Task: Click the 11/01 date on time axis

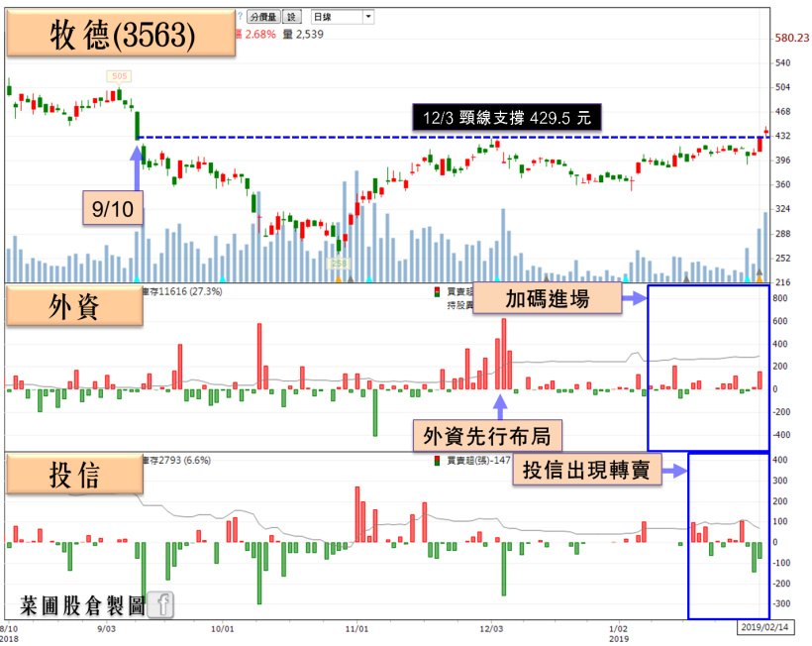Action: pyautogui.click(x=356, y=629)
